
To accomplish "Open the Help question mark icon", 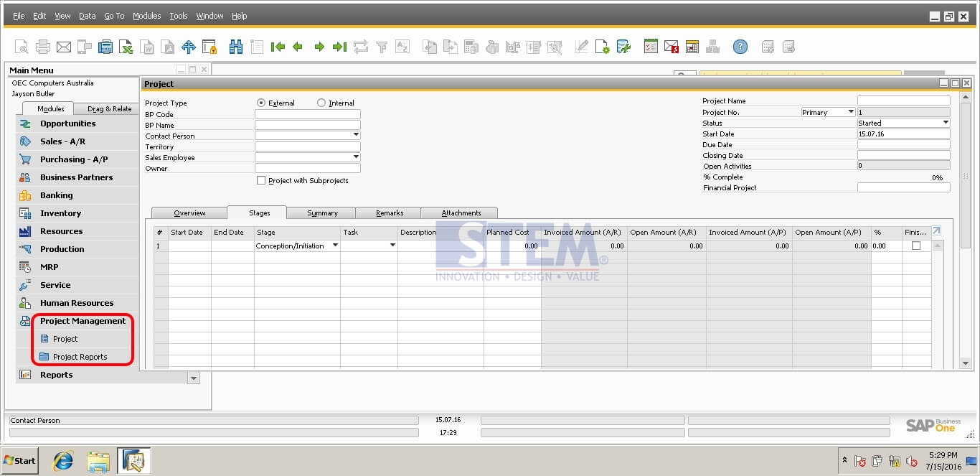I will tap(740, 47).
